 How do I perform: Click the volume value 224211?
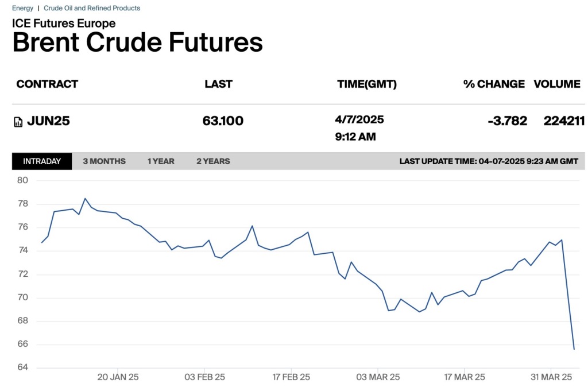tap(564, 121)
